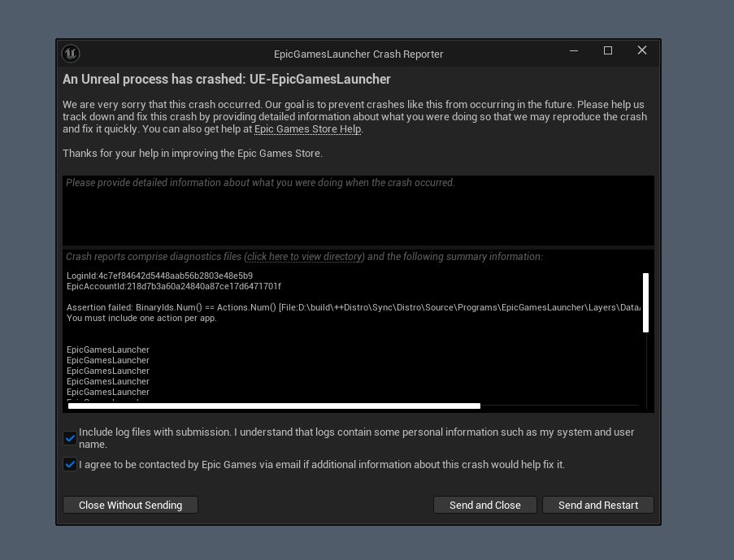Screen dimensions: 734x560
Task: Click the horizontal scrollbar of crash summary
Action: point(274,406)
